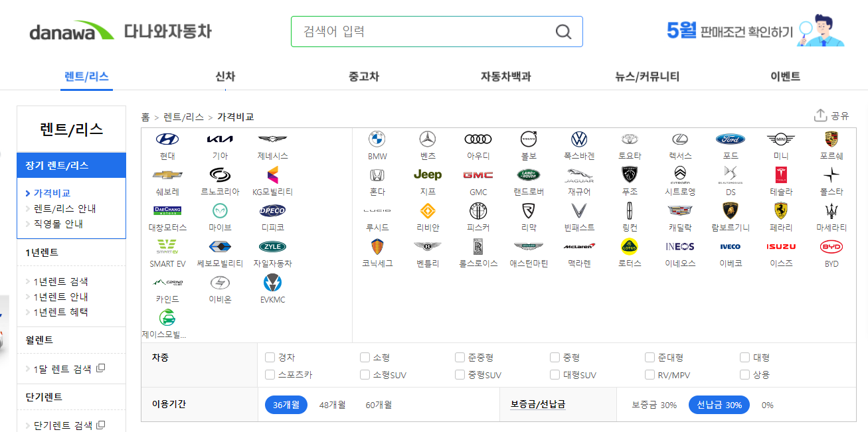Choose the Ferrari (페라리) logo
Image resolution: width=868 pixels, height=432 pixels.
tap(781, 210)
